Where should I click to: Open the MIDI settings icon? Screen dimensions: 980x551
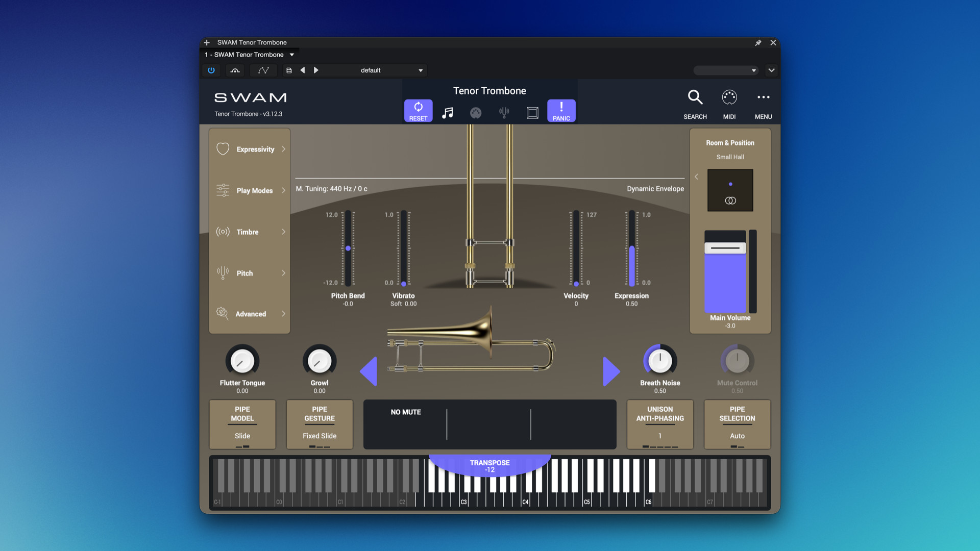pyautogui.click(x=729, y=97)
